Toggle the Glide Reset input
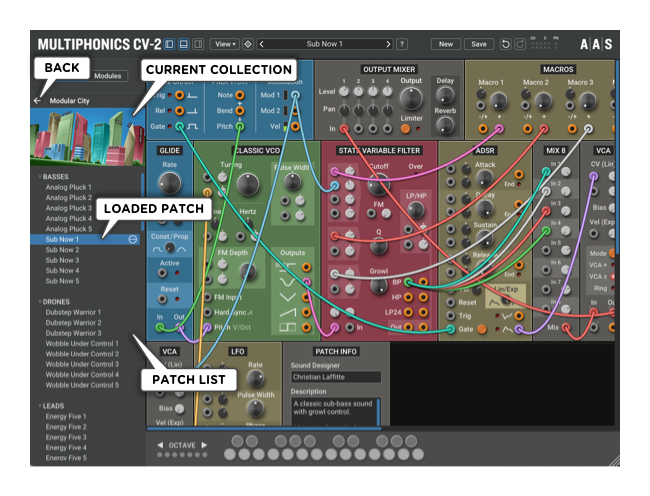The width and height of the screenshot is (650, 496). [162, 299]
